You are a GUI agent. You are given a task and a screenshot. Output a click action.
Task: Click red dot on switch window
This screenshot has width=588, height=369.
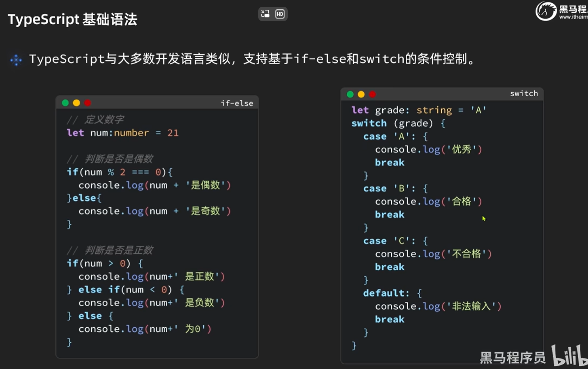[x=373, y=94]
